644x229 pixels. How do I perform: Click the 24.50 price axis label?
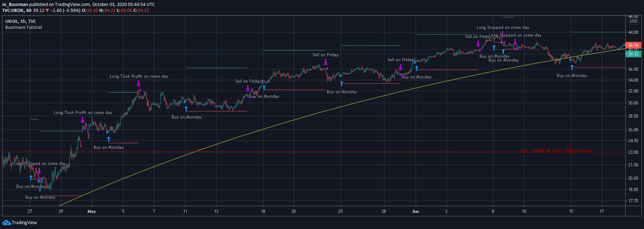coord(633,141)
